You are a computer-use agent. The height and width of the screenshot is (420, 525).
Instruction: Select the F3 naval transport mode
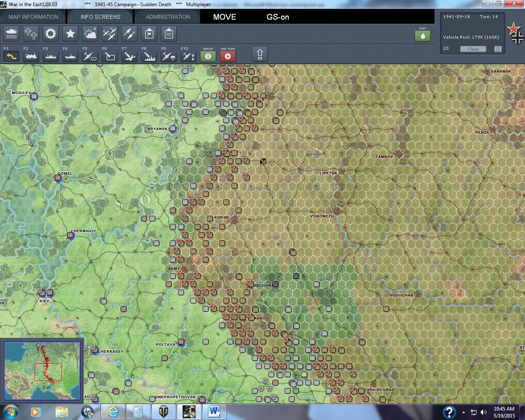point(51,56)
